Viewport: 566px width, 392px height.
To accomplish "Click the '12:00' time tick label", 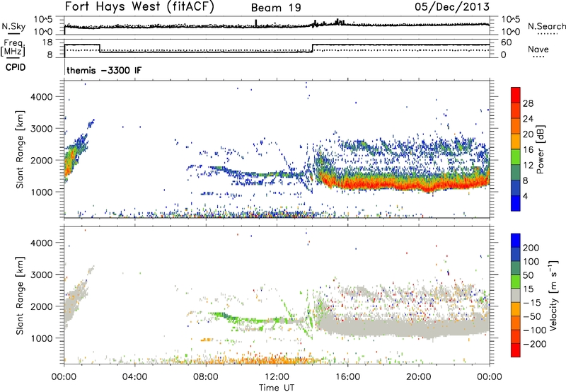I will [x=277, y=377].
